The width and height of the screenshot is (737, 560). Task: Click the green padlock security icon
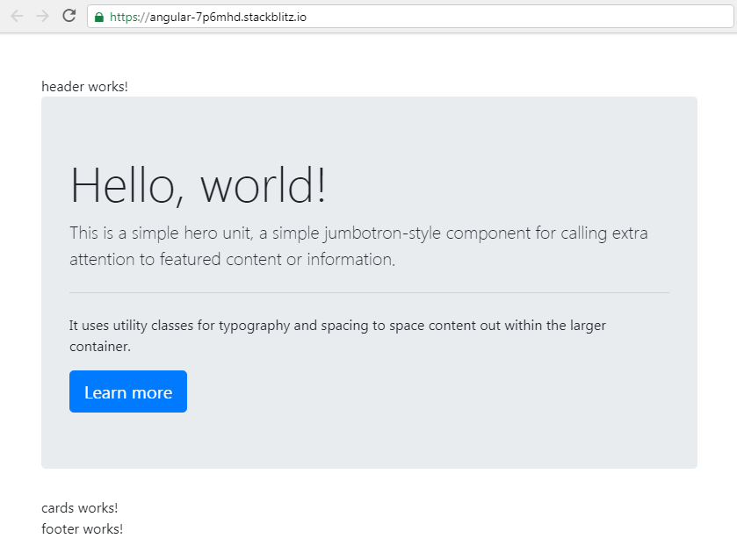(x=98, y=18)
